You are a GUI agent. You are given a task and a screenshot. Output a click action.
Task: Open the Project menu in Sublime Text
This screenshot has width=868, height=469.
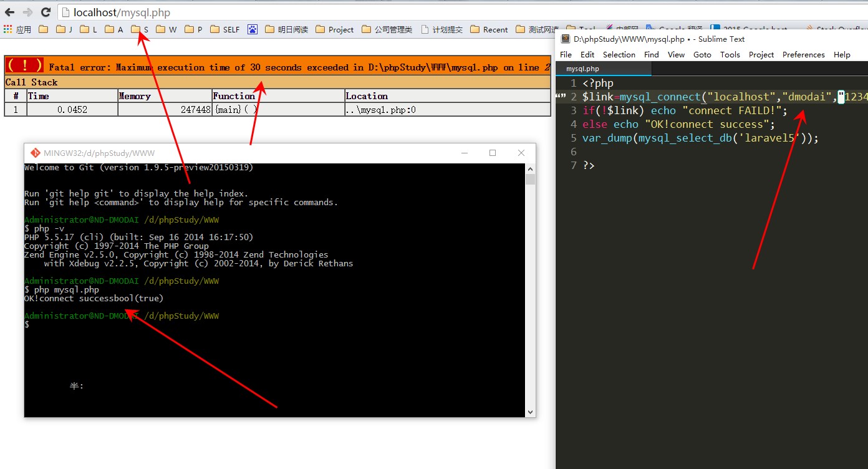coord(761,54)
